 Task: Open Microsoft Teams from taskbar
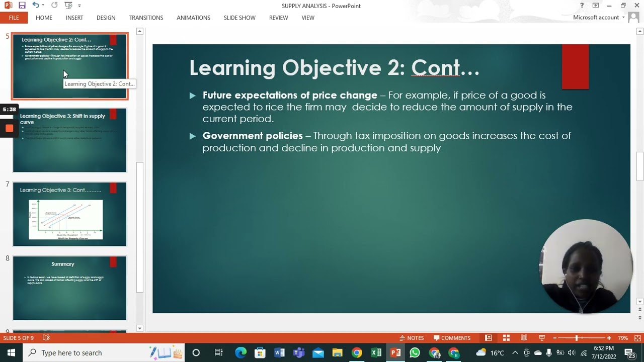coord(299,352)
